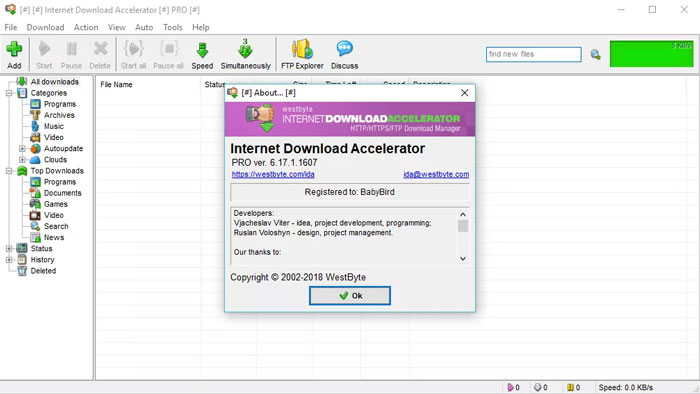Click down arrow in developers list scrollbar
700x394 pixels.
pos(463,259)
